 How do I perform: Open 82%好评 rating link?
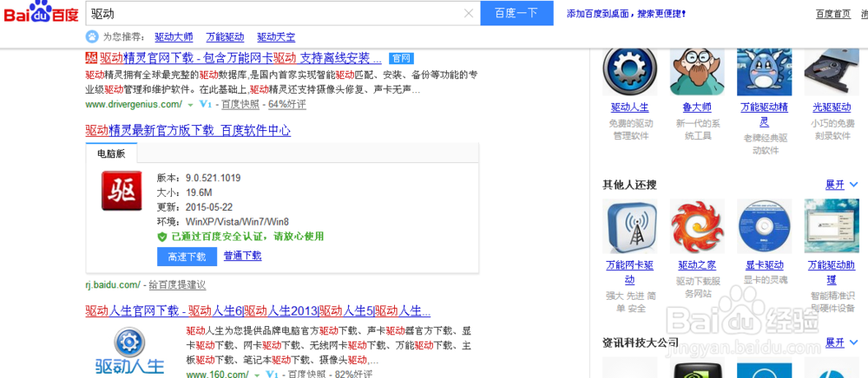tap(353, 375)
